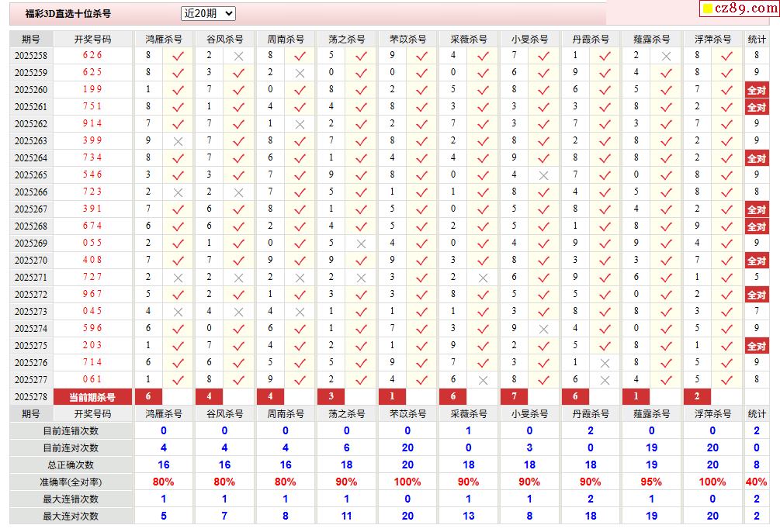This screenshot has height=532, width=780.
Task: Click the 40% accuracy value in 统计 column
Action: [x=756, y=482]
